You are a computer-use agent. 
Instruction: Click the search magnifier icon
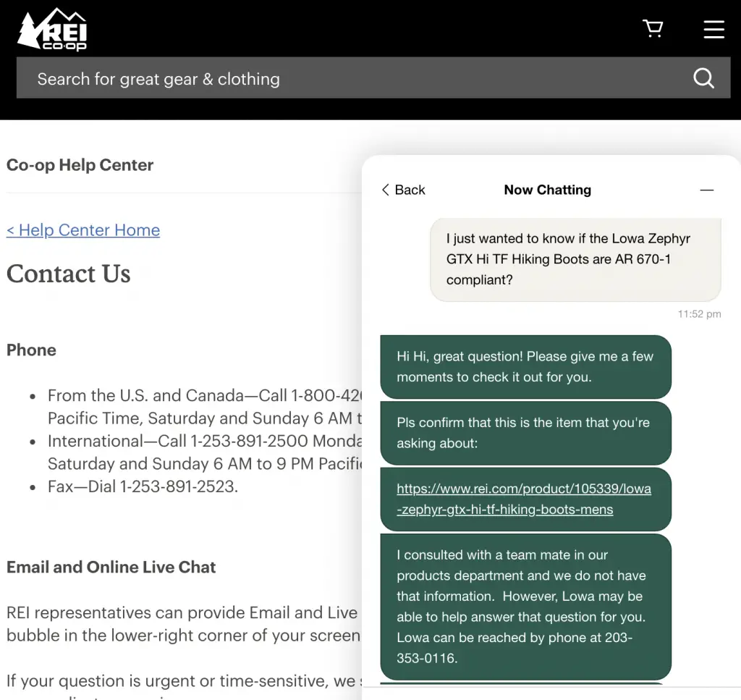click(703, 78)
